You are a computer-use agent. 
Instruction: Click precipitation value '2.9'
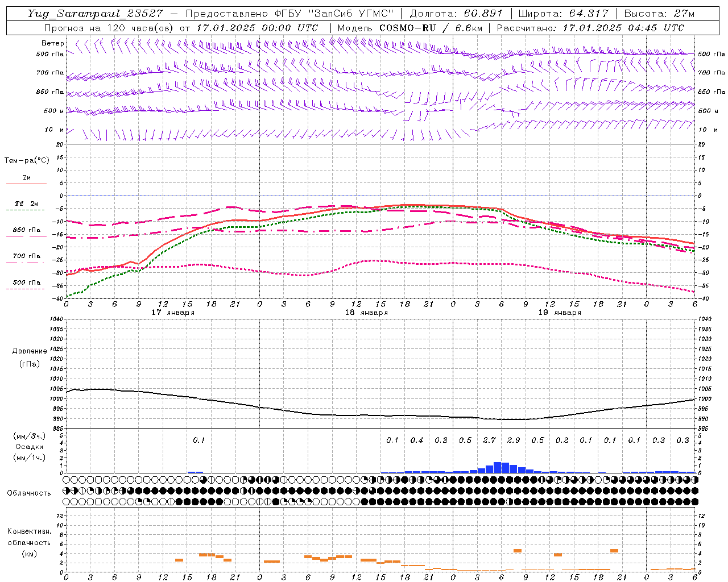[x=514, y=440]
